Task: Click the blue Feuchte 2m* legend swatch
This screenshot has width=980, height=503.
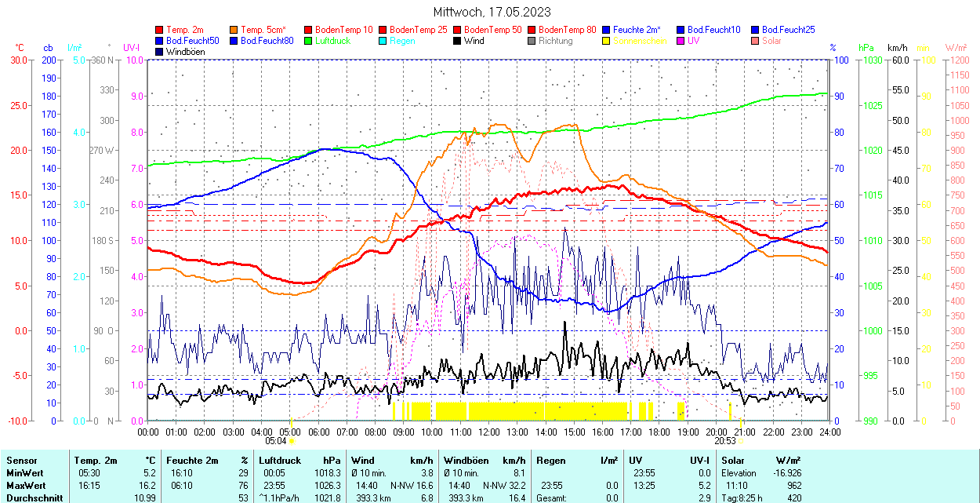Action: [x=607, y=30]
